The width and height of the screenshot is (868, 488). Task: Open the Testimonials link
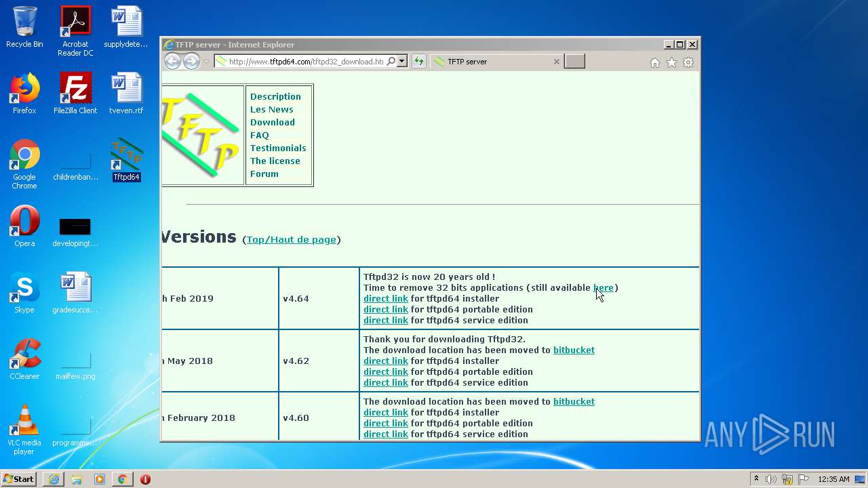pos(278,148)
